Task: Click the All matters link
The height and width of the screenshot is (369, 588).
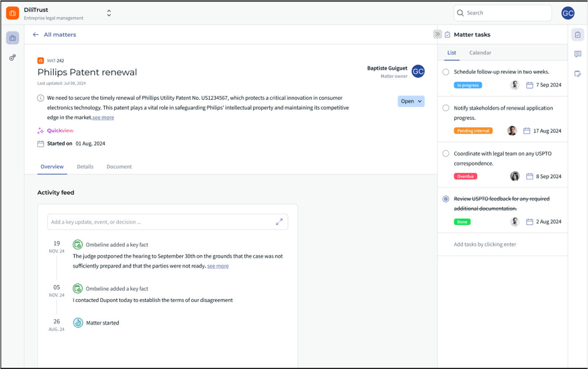Action: click(60, 35)
